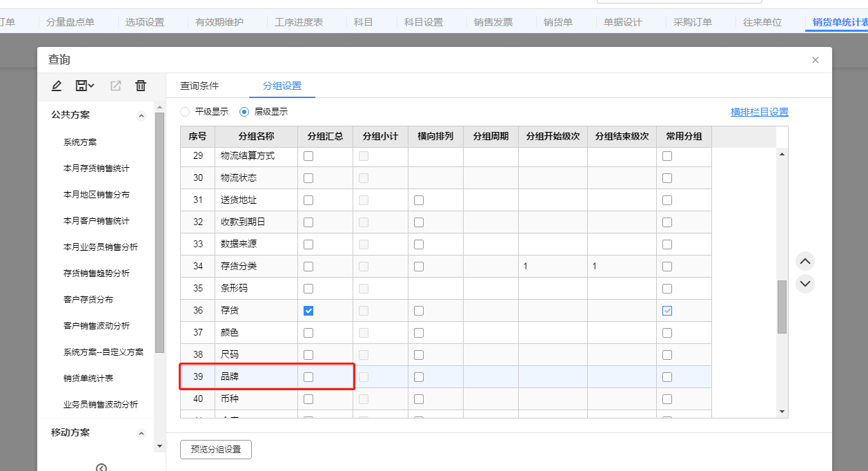The image size is (868, 471).
Task: Open the 分量盘点单 background tab
Action: (70, 22)
